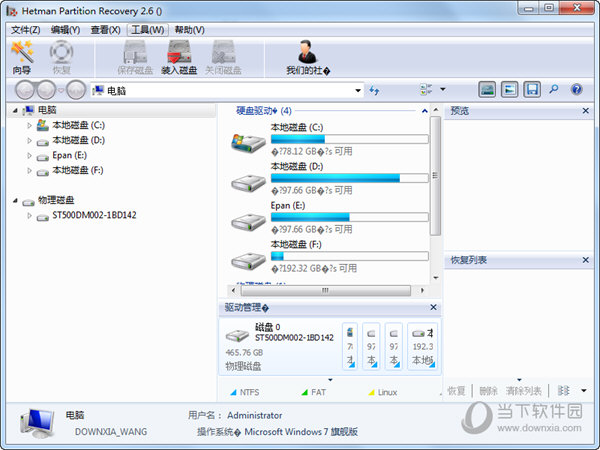Select 本地磁盘 (C:) tree item
The image size is (600, 450).
point(78,125)
